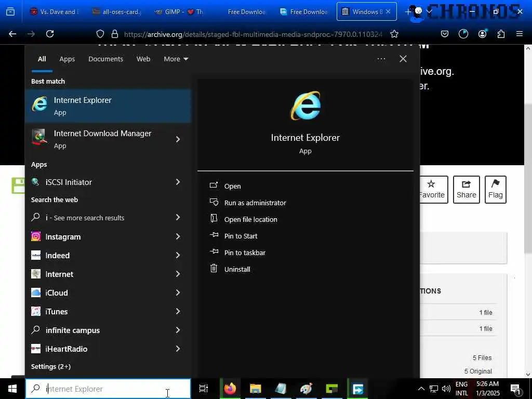Click Firefox account avatar icon
532x399 pixels.
pos(482,34)
